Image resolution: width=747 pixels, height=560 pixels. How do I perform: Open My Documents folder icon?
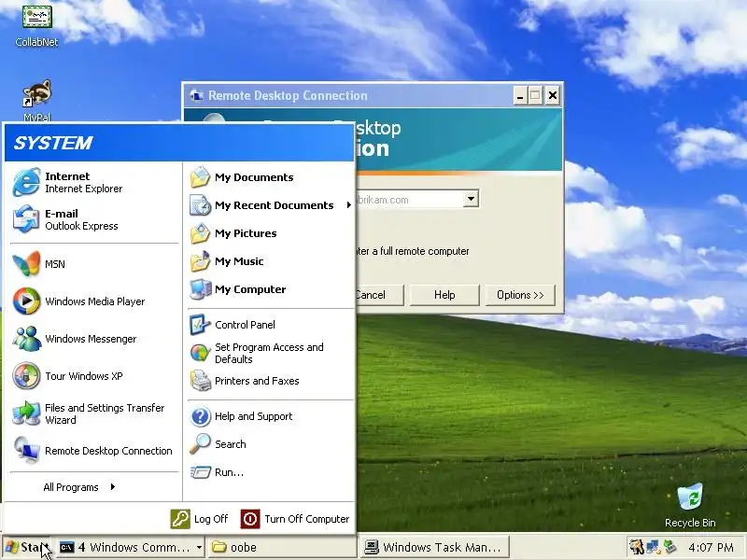pos(200,177)
